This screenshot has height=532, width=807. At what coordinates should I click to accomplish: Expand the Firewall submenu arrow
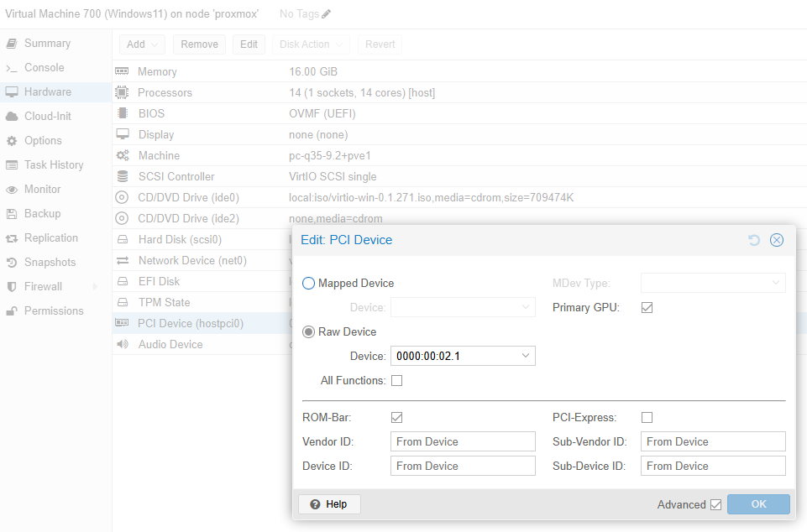tap(95, 287)
